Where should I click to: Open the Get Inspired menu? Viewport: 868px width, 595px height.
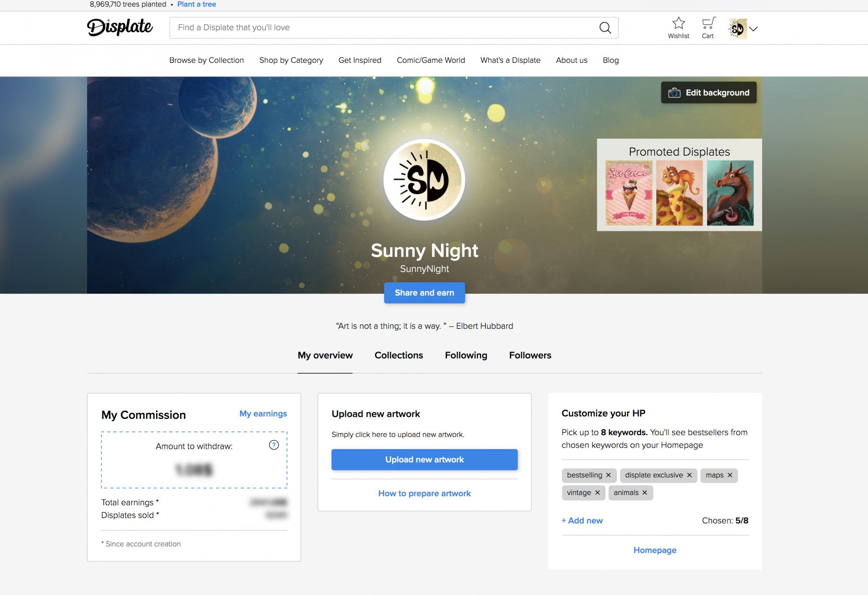coord(360,60)
